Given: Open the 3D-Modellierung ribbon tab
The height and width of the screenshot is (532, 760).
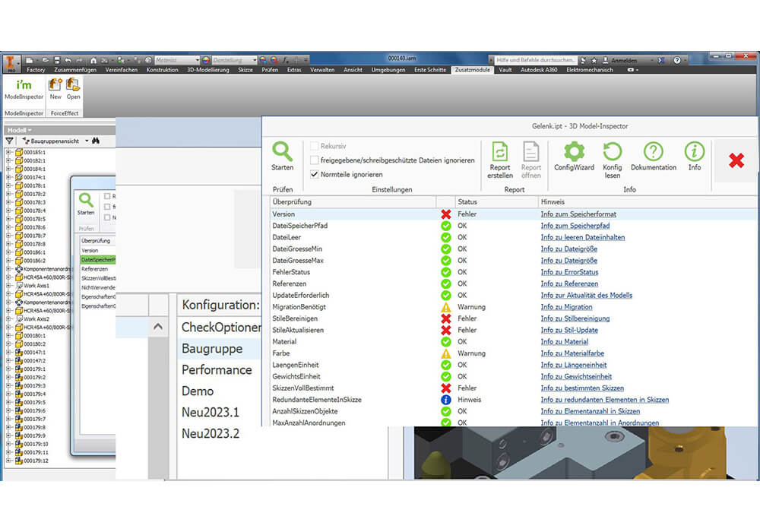Looking at the screenshot, I should [x=207, y=70].
